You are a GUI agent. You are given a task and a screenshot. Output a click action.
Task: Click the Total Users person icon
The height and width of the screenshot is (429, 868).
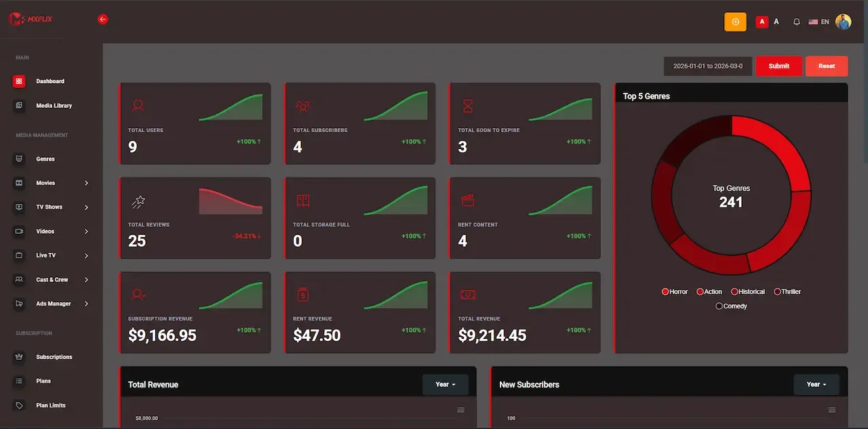coord(138,106)
